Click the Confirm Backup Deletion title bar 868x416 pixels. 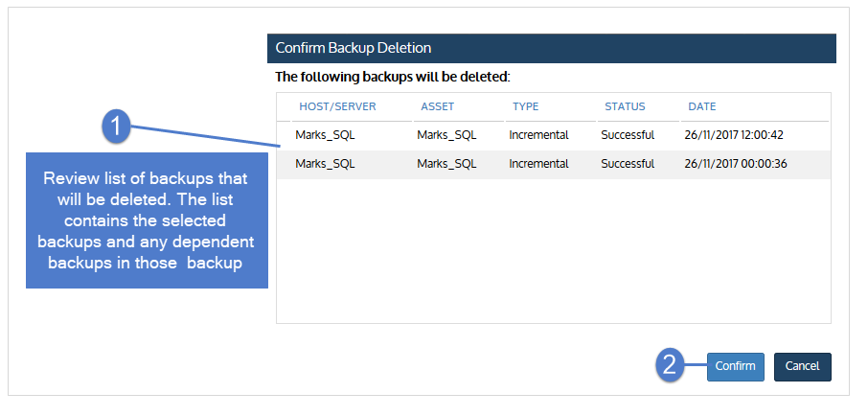point(551,48)
